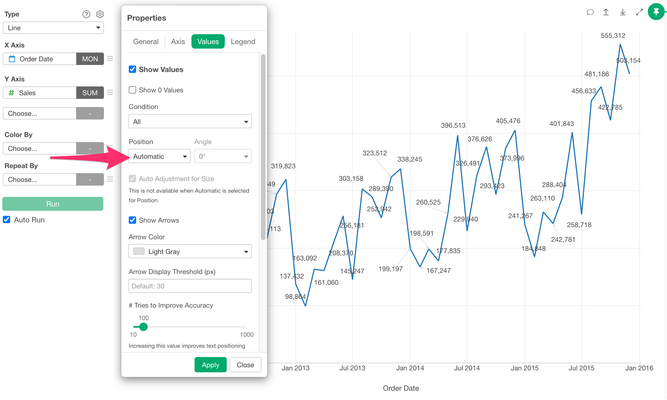Toggle Show Arrows checkbox
This screenshot has width=667, height=400.
(x=132, y=220)
